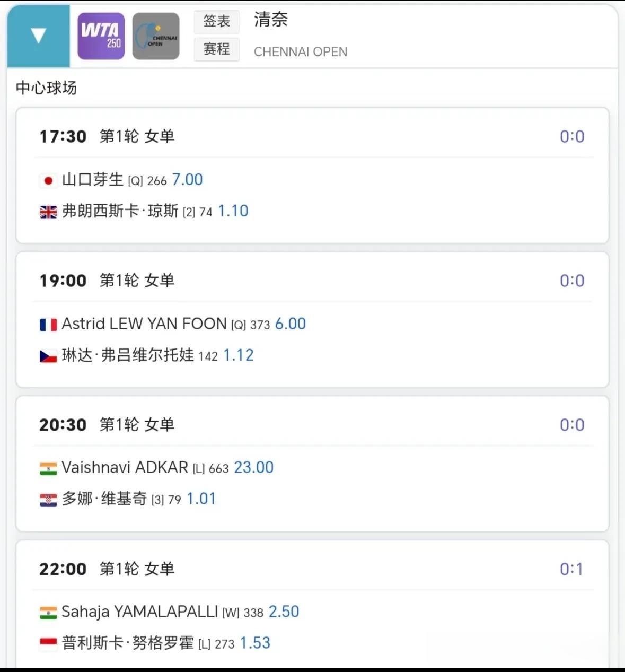
Task: Click the Japan flag beside 山口芽生
Action: (48, 181)
